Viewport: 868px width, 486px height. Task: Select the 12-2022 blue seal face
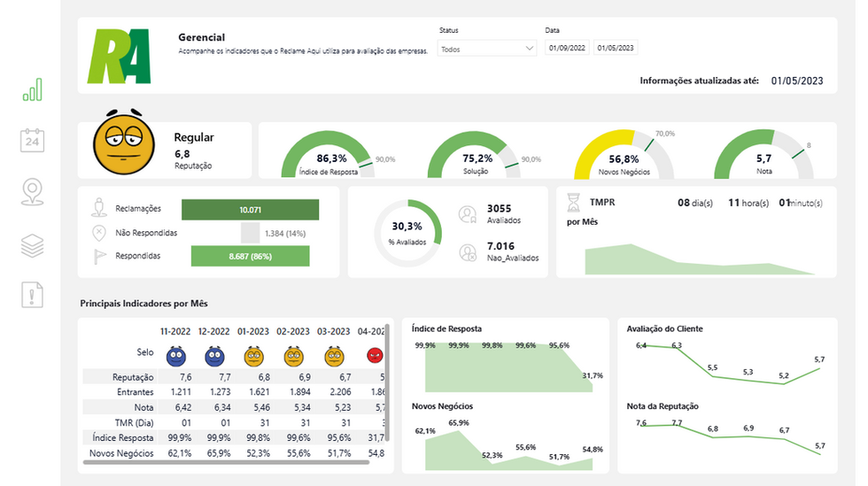pos(214,356)
